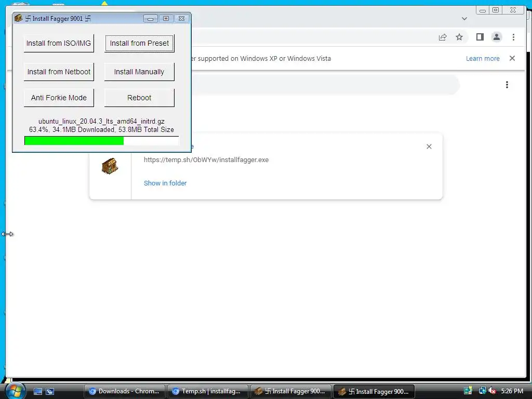Minimize the installer window

150,19
